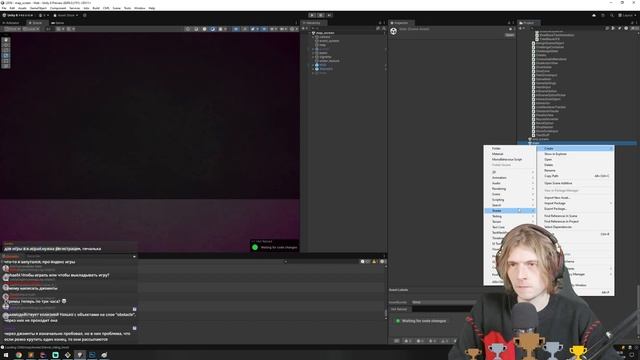Collapse the map_screen scene in Hierarchy
The image size is (640, 360).
(310, 33)
